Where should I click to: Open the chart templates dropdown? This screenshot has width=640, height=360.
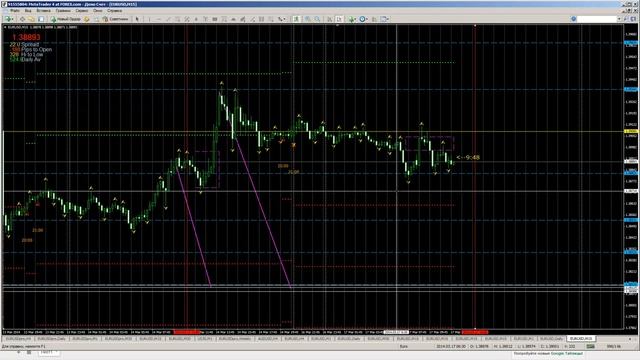click(385, 19)
